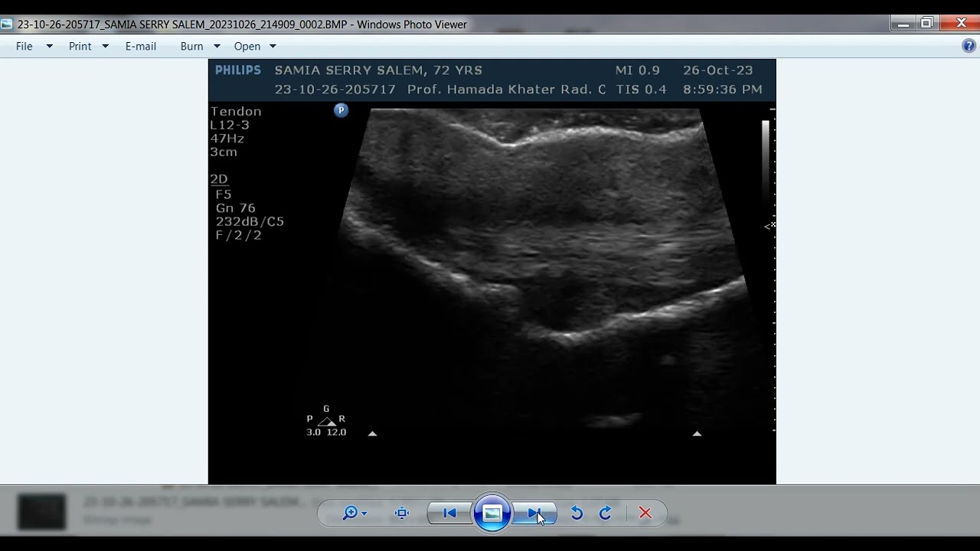Image resolution: width=980 pixels, height=551 pixels.
Task: Click the blue P preset marker on scan
Action: 341,110
